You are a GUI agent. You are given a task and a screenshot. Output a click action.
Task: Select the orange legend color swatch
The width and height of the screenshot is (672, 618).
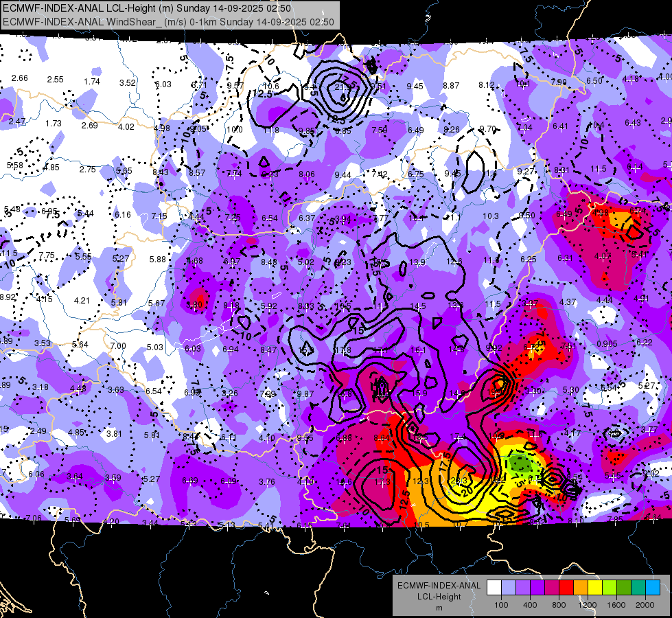pyautogui.click(x=581, y=588)
